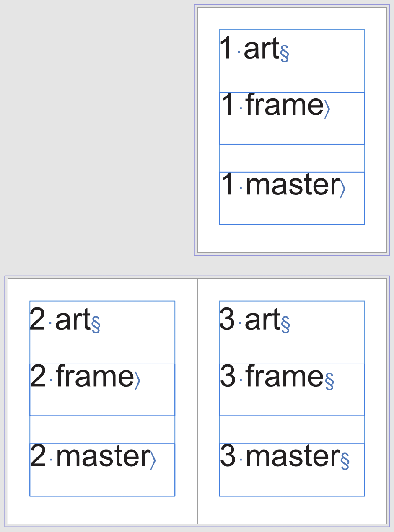Screen dimensions: 394x532
Task: Click the "3 frame" text
Action: tap(271, 377)
